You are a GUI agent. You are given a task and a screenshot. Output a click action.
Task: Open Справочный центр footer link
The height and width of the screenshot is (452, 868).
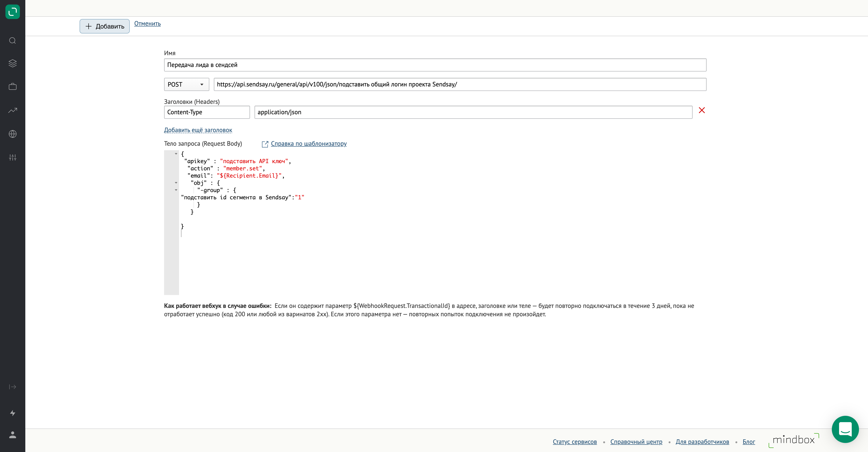(636, 442)
